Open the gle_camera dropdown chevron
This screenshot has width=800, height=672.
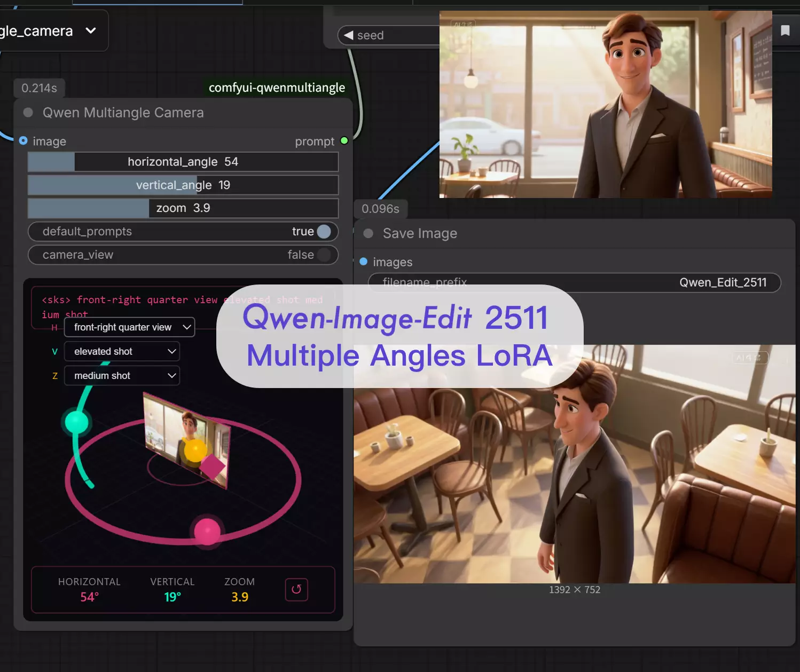(91, 30)
